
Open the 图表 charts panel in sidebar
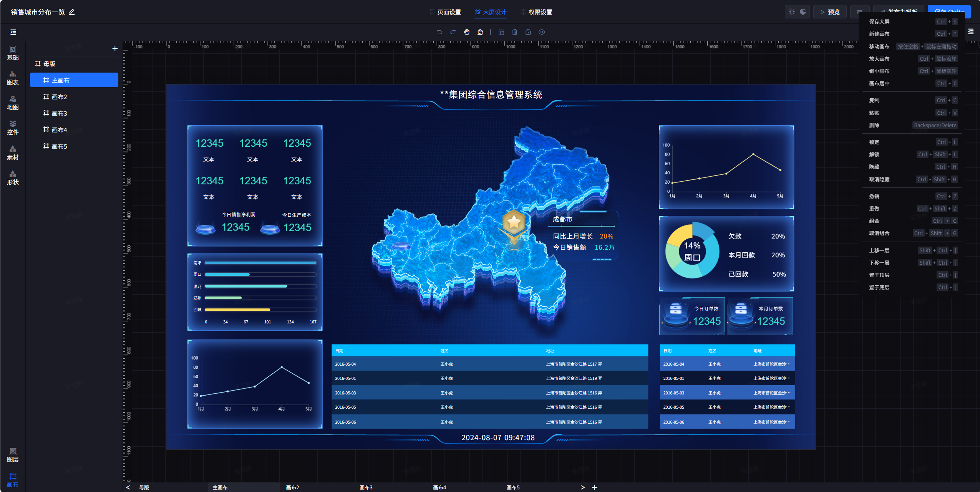pyautogui.click(x=13, y=78)
